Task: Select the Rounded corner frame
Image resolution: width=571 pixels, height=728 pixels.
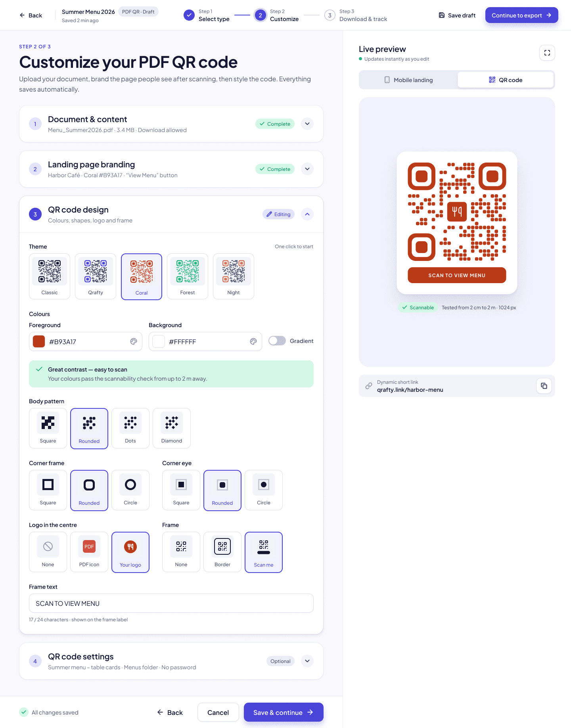Action: click(x=89, y=490)
